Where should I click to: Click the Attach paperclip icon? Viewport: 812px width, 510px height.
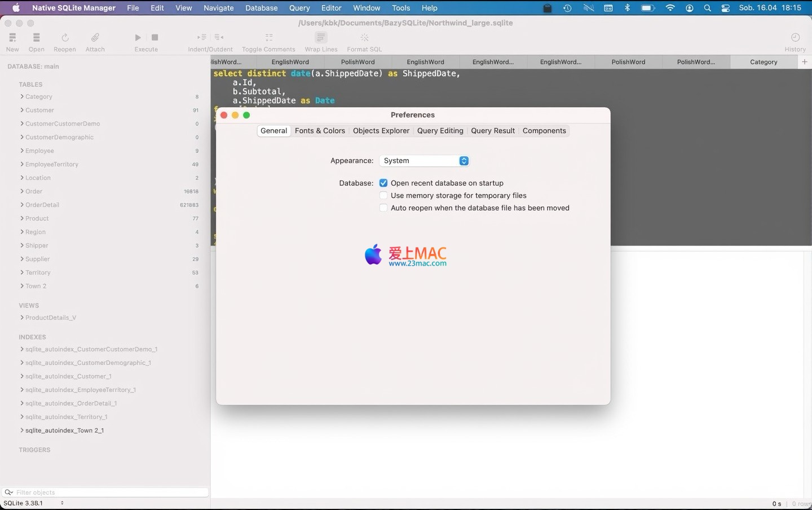click(x=95, y=38)
